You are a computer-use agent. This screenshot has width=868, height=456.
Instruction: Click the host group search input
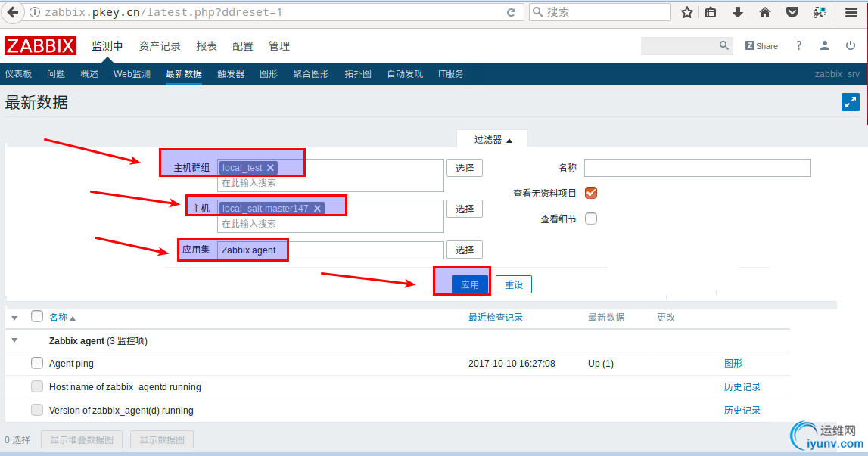pyautogui.click(x=331, y=182)
